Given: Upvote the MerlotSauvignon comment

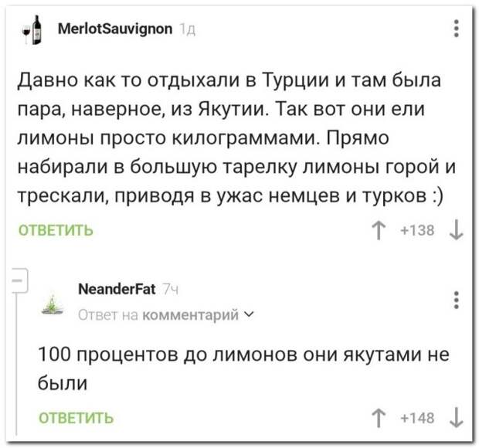Looking at the screenshot, I should click(379, 231).
